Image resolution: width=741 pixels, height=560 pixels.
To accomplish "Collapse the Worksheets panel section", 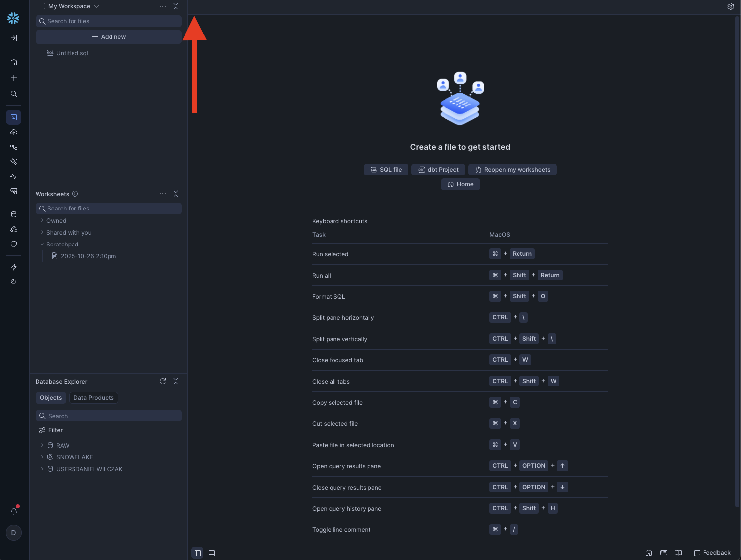I will (176, 194).
